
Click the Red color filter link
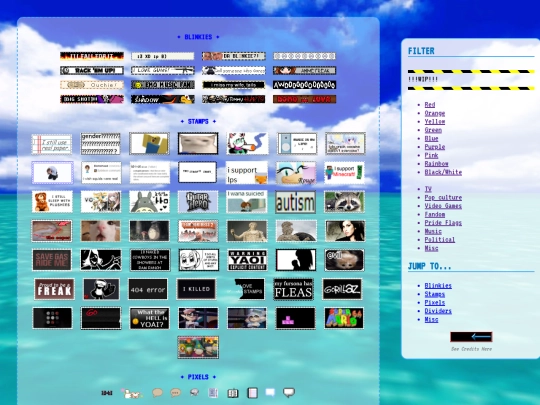429,105
